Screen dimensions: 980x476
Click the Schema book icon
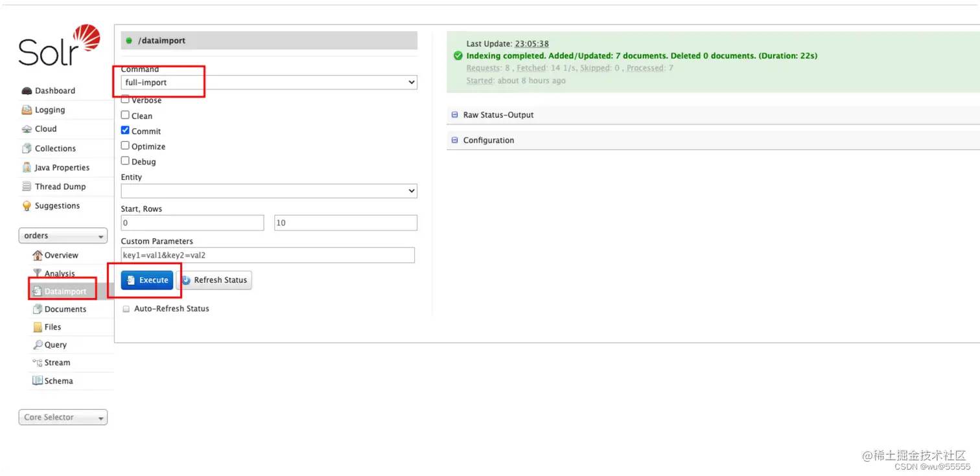click(x=38, y=381)
